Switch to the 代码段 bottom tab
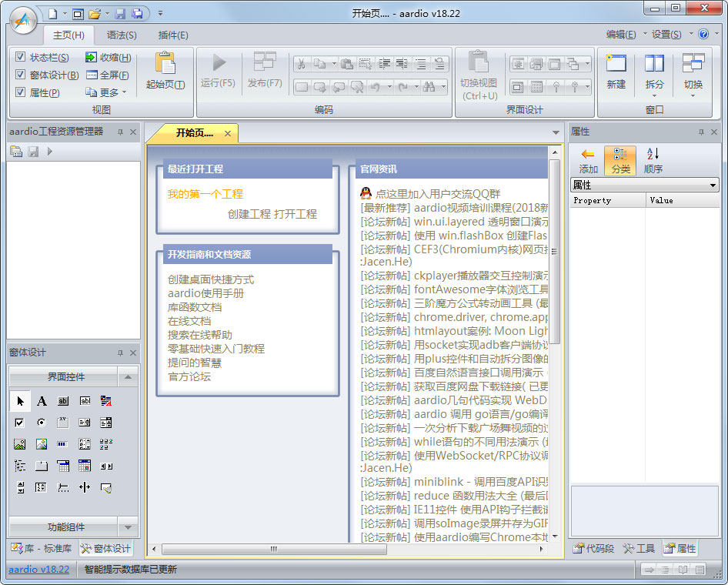The height and width of the screenshot is (585, 728). [x=593, y=549]
